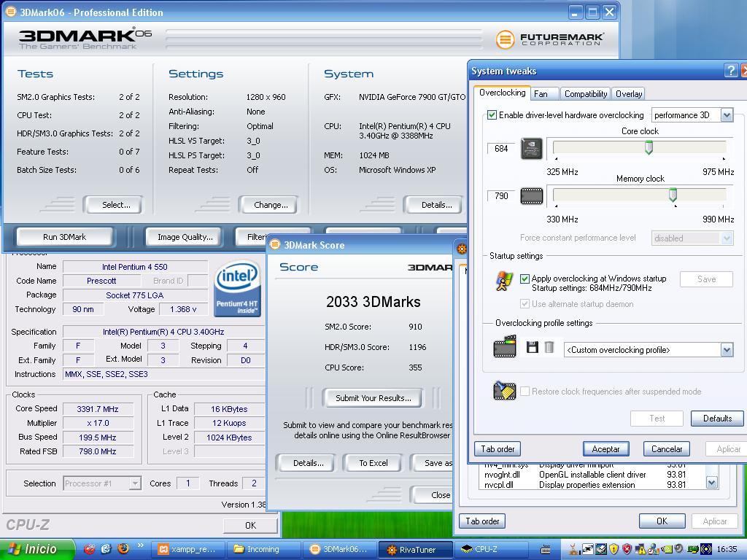Image resolution: width=747 pixels, height=560 pixels.
Task: Click the Intel Pentium 4 HT logo
Action: tap(237, 289)
